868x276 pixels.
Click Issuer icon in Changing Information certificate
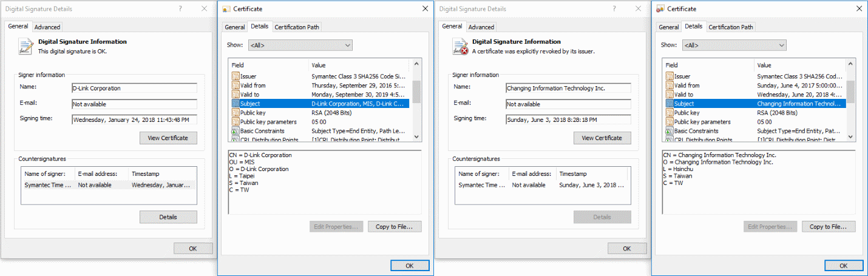(x=670, y=76)
